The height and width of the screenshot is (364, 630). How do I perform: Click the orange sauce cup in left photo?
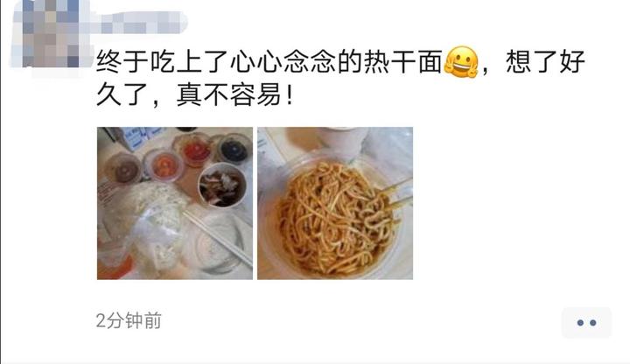coord(164,165)
